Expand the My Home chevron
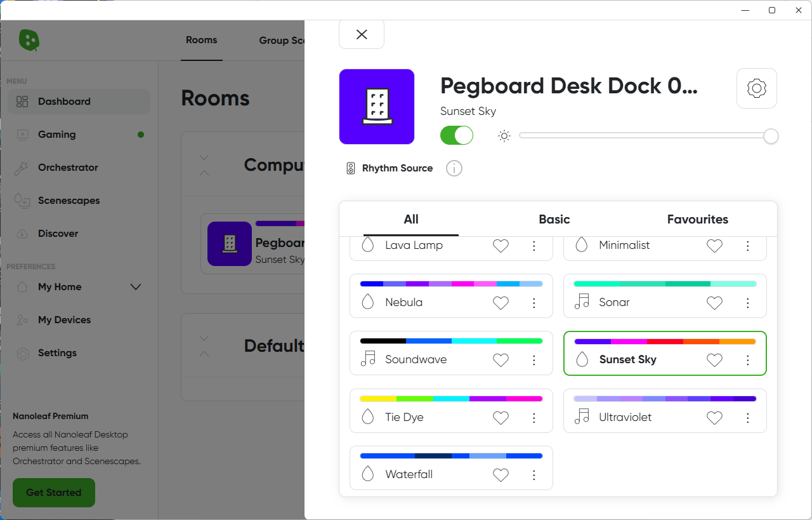Screen dimensions: 812x520 (136, 287)
